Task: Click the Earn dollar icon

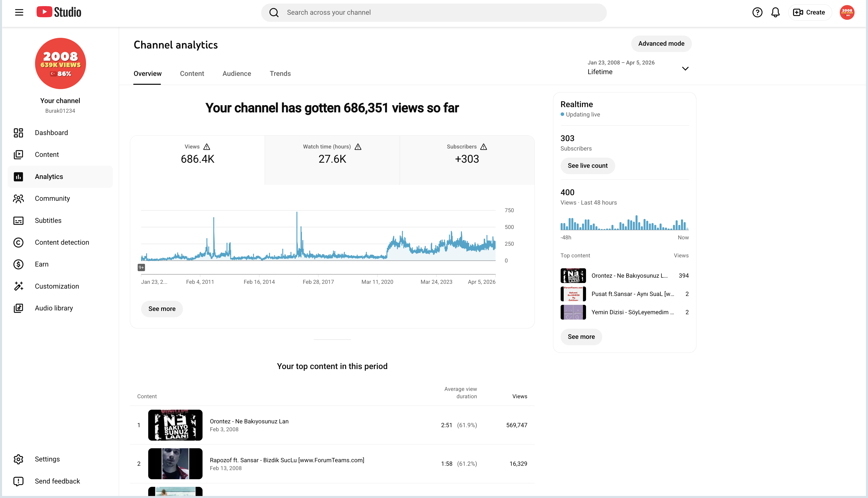Action: [19, 264]
